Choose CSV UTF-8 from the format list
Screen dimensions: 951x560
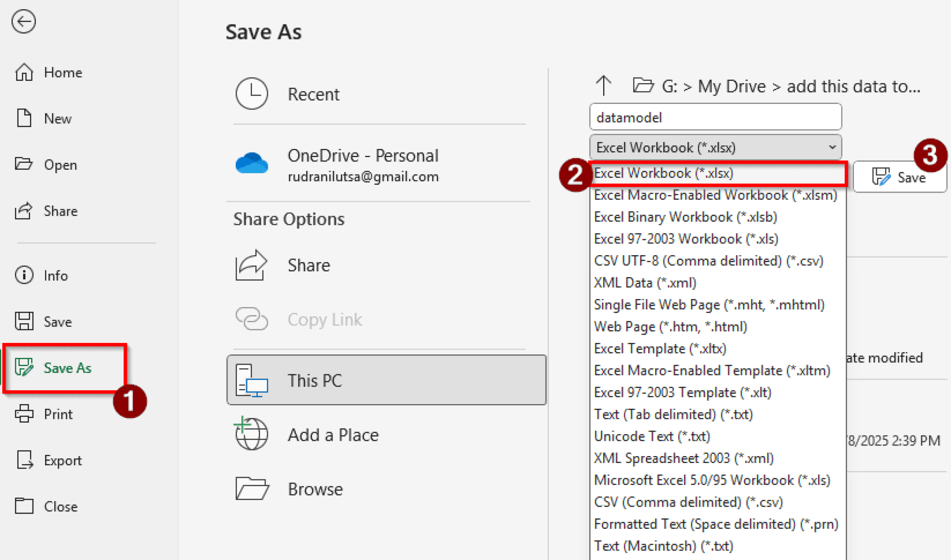point(708,261)
